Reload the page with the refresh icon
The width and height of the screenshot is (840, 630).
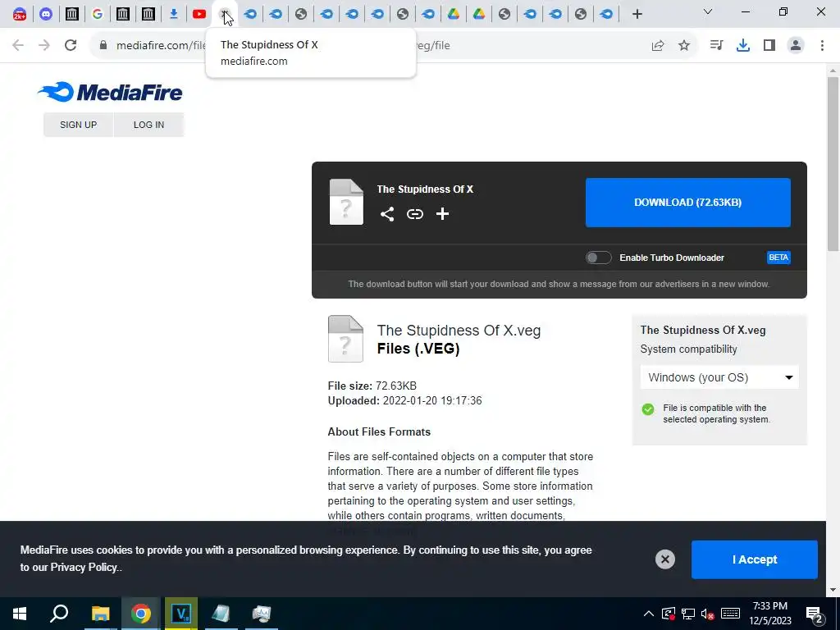click(x=71, y=45)
